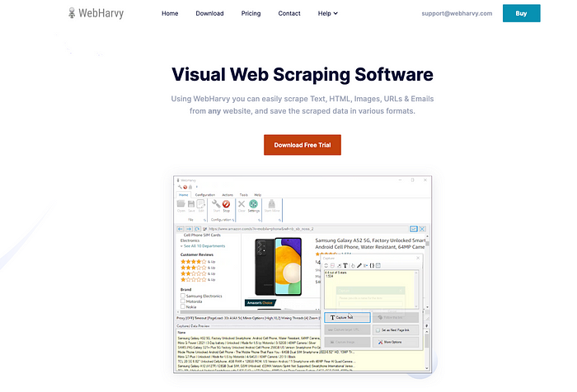Click the More Options button
Image resolution: width=577 pixels, height=392 pixels.
[396, 342]
